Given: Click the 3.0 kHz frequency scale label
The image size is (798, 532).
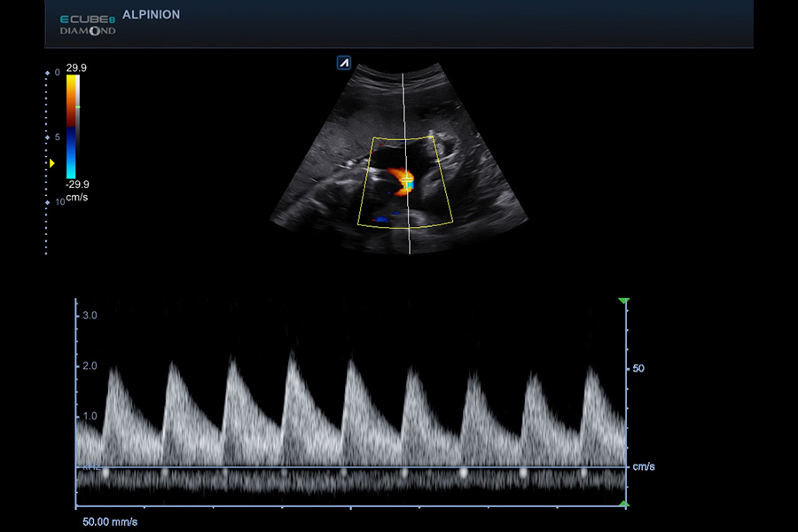Looking at the screenshot, I should tap(90, 316).
